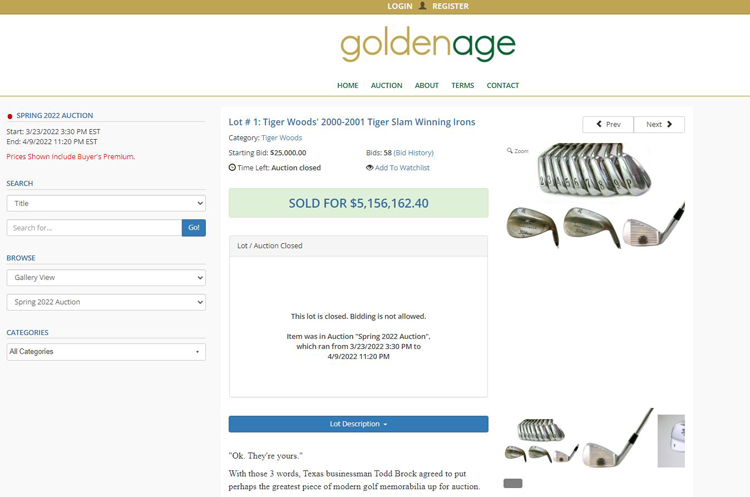This screenshot has height=497, width=750.
Task: Click the gray thumbnail scroll handle
Action: pyautogui.click(x=513, y=483)
